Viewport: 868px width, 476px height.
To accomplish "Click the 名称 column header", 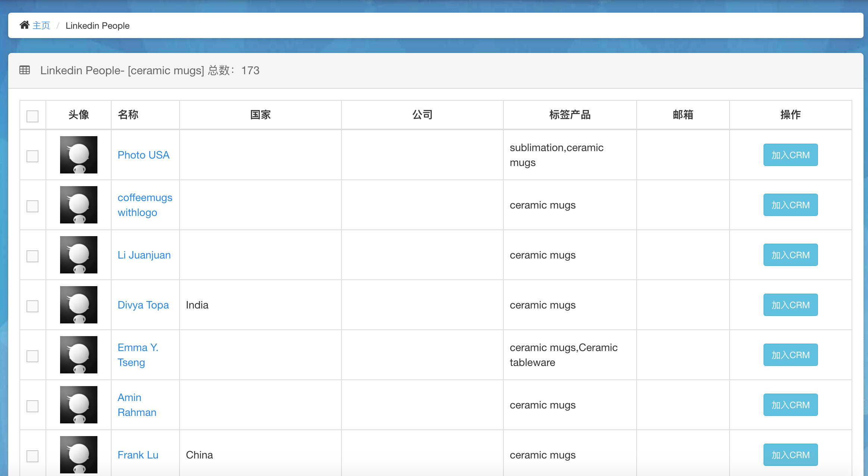I will pyautogui.click(x=128, y=115).
